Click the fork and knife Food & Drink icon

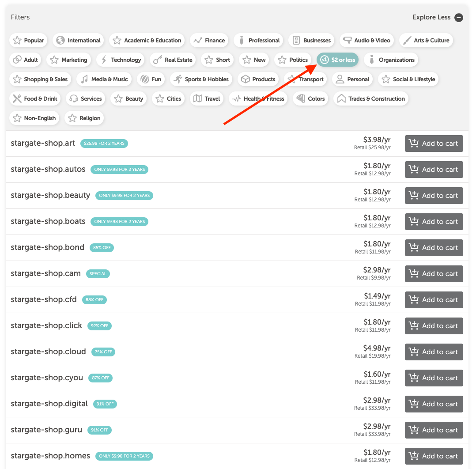click(x=17, y=98)
